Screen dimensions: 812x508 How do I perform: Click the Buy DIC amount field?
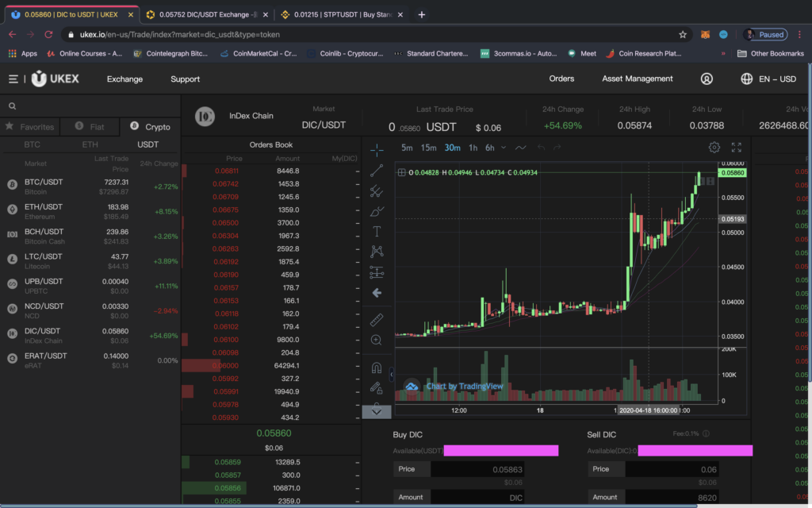[477, 498]
